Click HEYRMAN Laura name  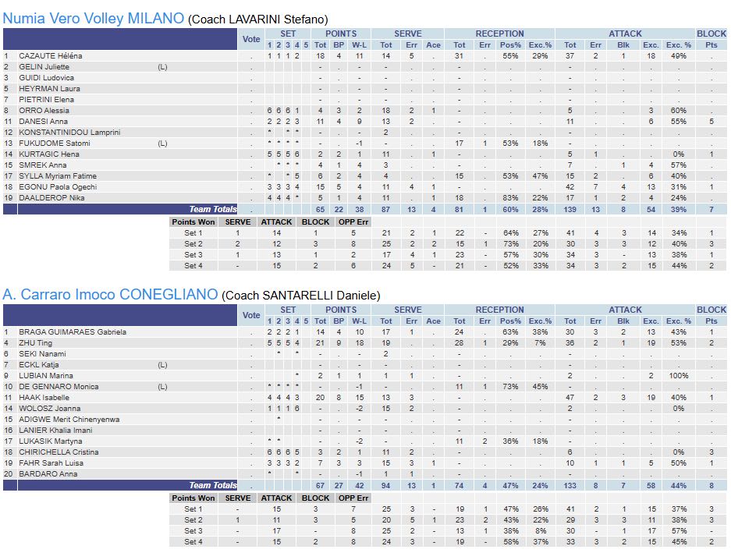[49, 88]
